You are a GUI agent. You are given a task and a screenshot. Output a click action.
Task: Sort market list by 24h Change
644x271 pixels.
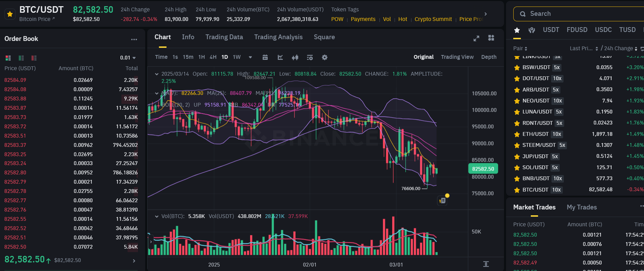pyautogui.click(x=621, y=48)
